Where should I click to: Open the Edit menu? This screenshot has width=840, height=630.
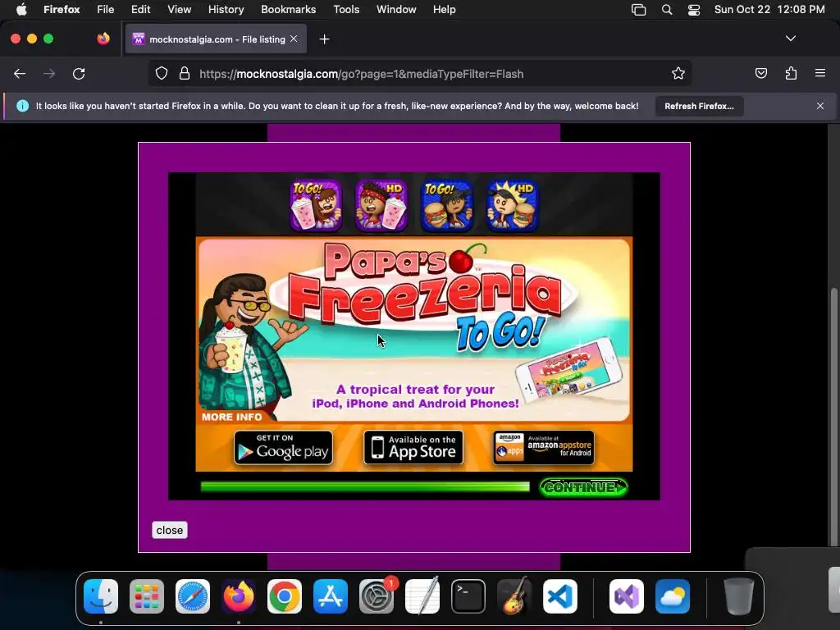(x=140, y=9)
